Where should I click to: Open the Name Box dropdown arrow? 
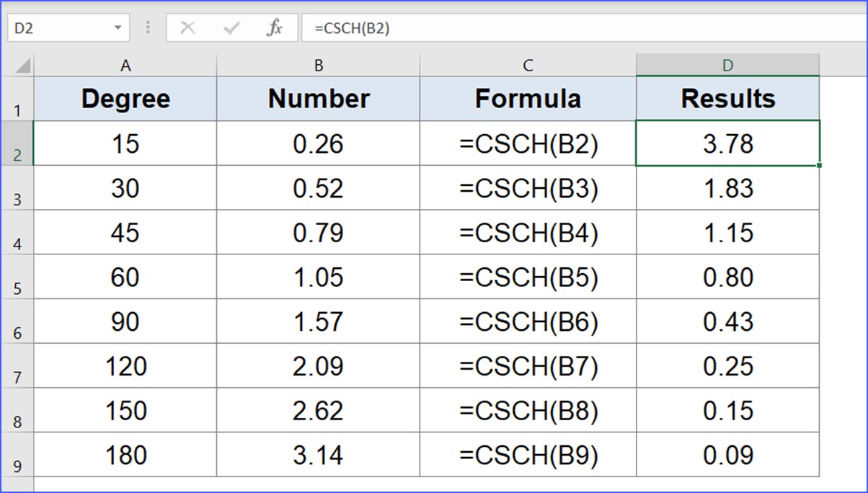[118, 27]
